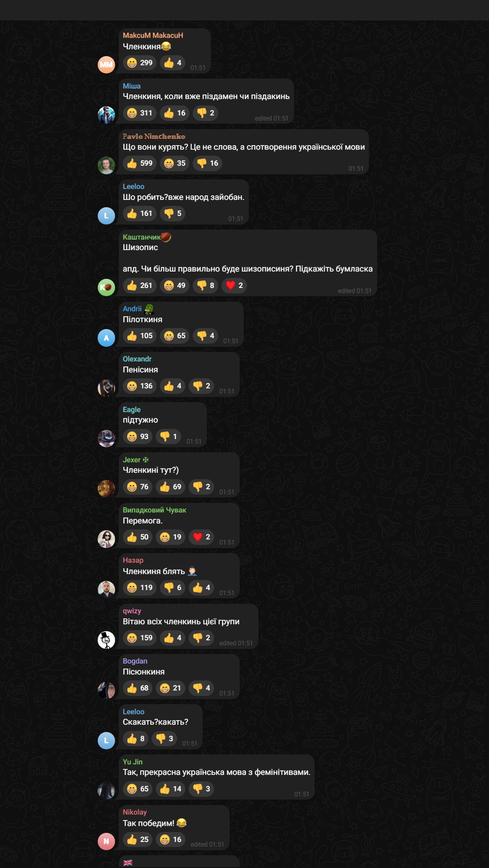Click the thumbs-up 68 reaction on Bogdan's message
Screen dimensions: 489x868
137,688
